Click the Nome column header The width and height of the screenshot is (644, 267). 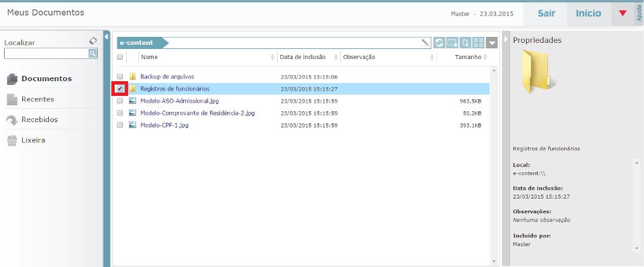pyautogui.click(x=149, y=57)
